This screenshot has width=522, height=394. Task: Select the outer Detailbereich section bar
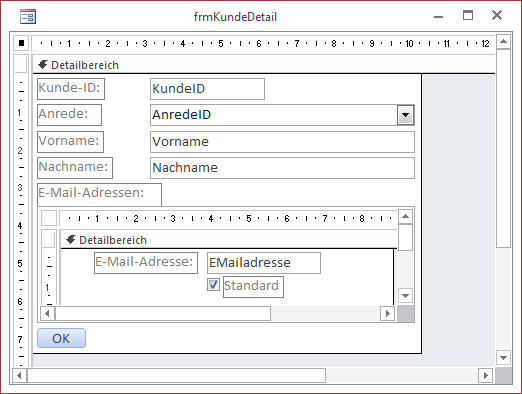[x=264, y=65]
